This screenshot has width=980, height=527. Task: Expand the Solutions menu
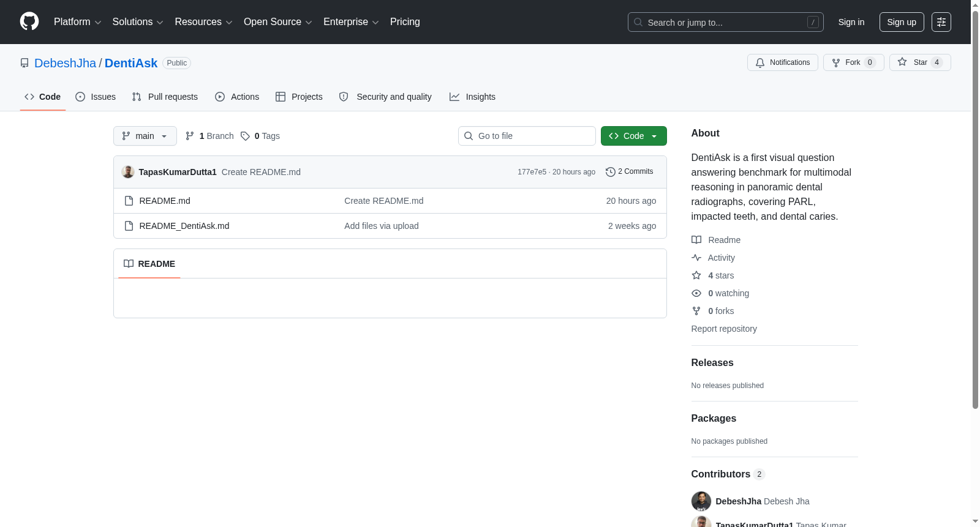point(138,22)
